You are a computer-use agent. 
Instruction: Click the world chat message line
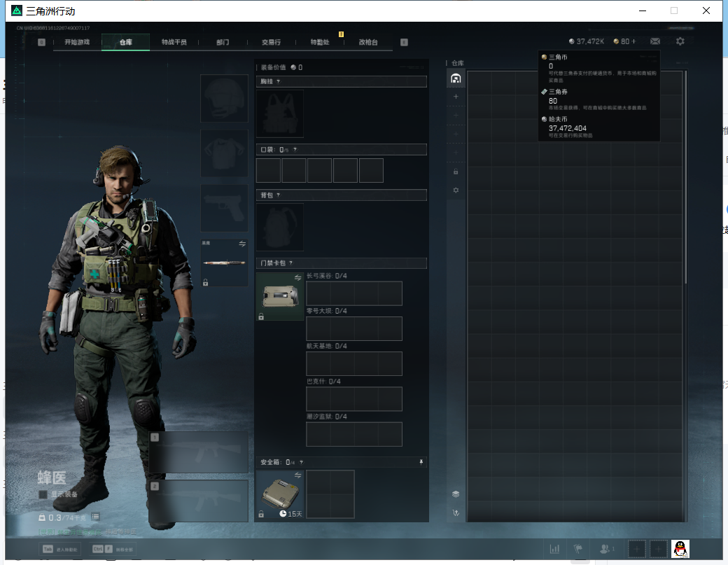pos(87,532)
